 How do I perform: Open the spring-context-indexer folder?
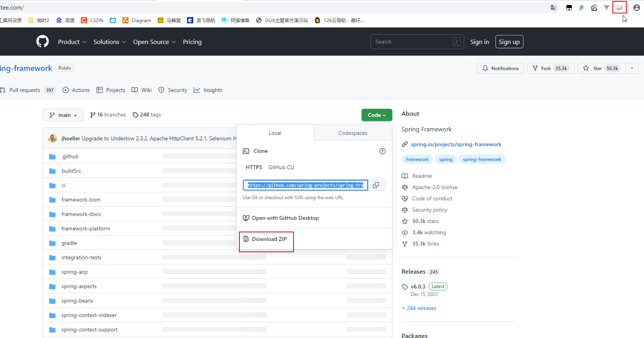(89, 315)
